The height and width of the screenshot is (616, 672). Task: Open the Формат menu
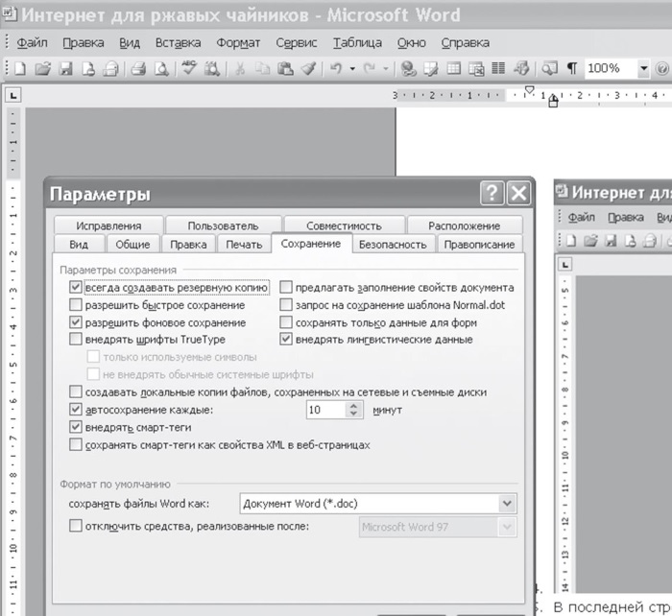tap(238, 43)
